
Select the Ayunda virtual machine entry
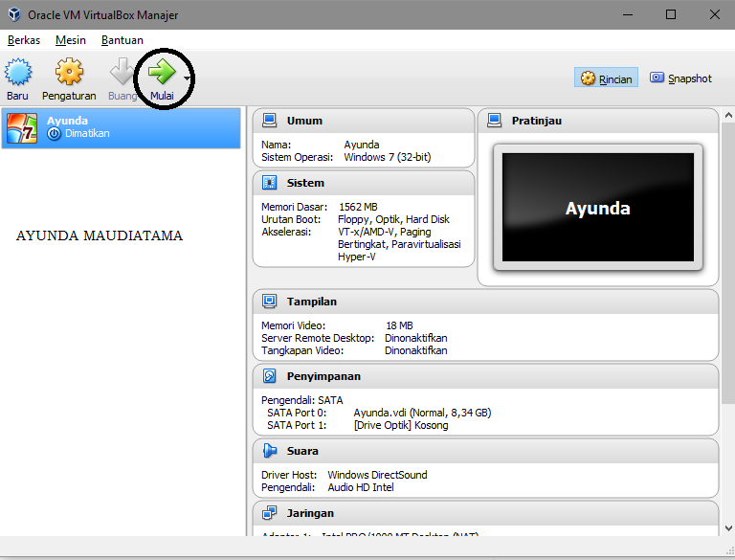tap(121, 128)
